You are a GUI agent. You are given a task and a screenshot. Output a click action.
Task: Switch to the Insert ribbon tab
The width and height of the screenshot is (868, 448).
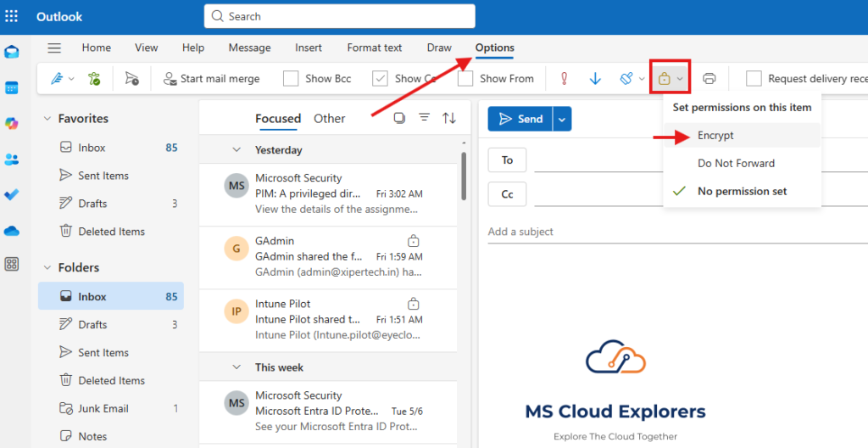tap(309, 48)
